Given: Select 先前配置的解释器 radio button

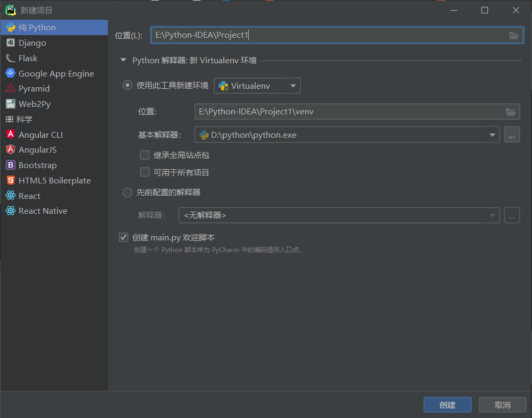Looking at the screenshot, I should coord(127,193).
